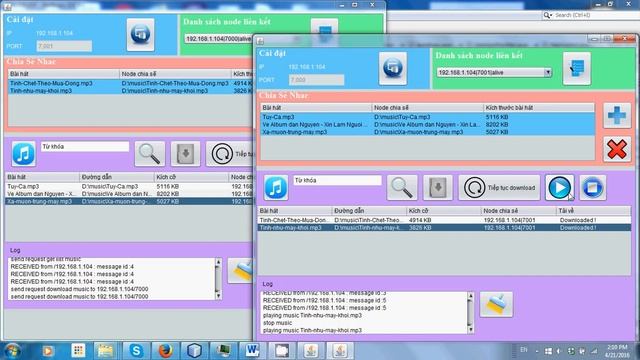
Task: Click the back window's partly hidden broom icon
Action: coord(240,271)
